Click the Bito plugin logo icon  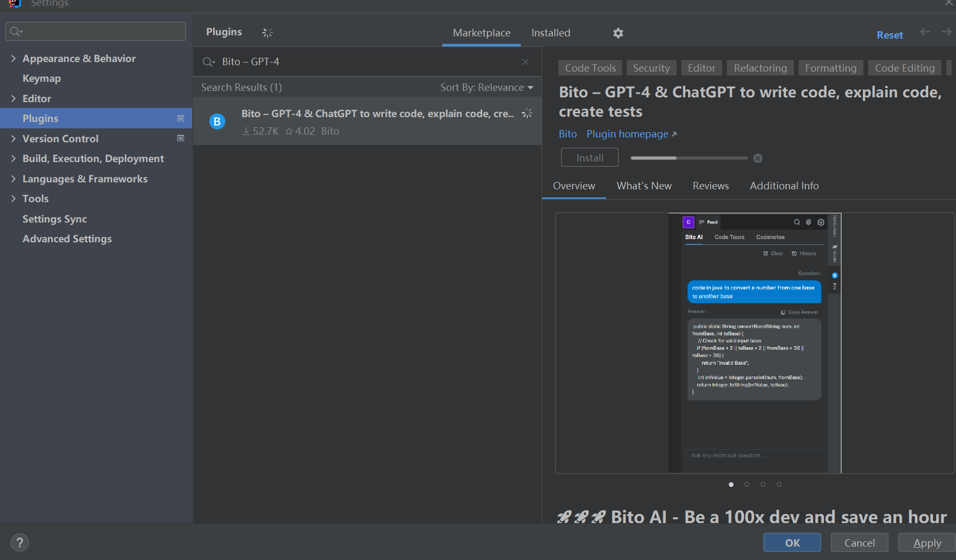(217, 121)
